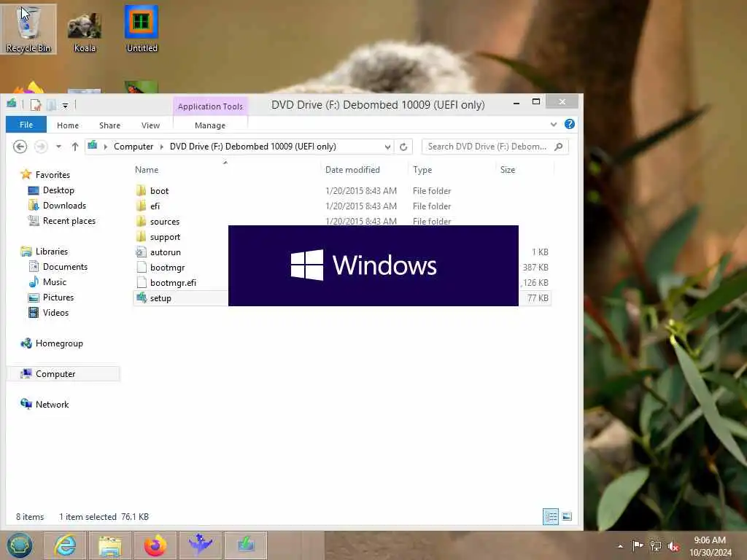Refresh the folder with the refresh icon
The height and width of the screenshot is (560, 747).
pyautogui.click(x=403, y=147)
